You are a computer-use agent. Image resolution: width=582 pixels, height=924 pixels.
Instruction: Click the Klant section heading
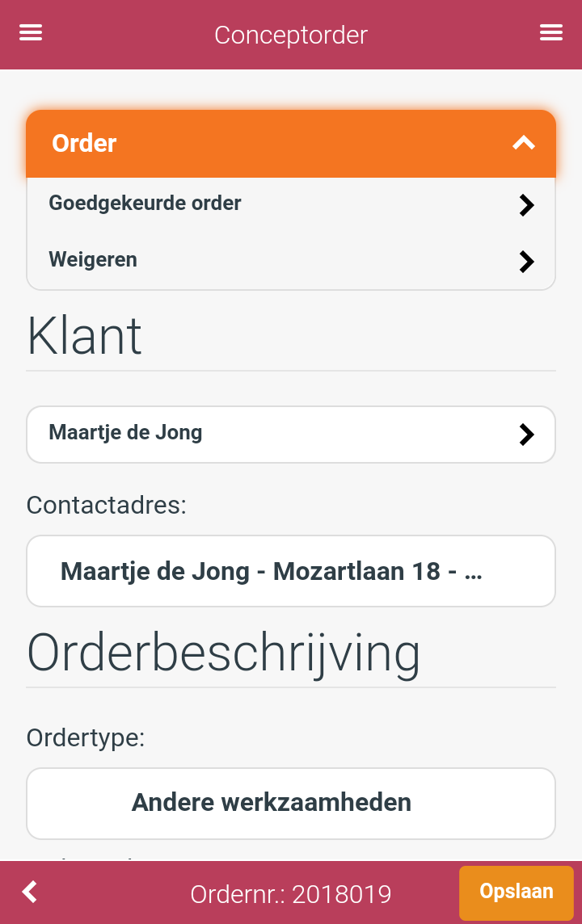(84, 336)
